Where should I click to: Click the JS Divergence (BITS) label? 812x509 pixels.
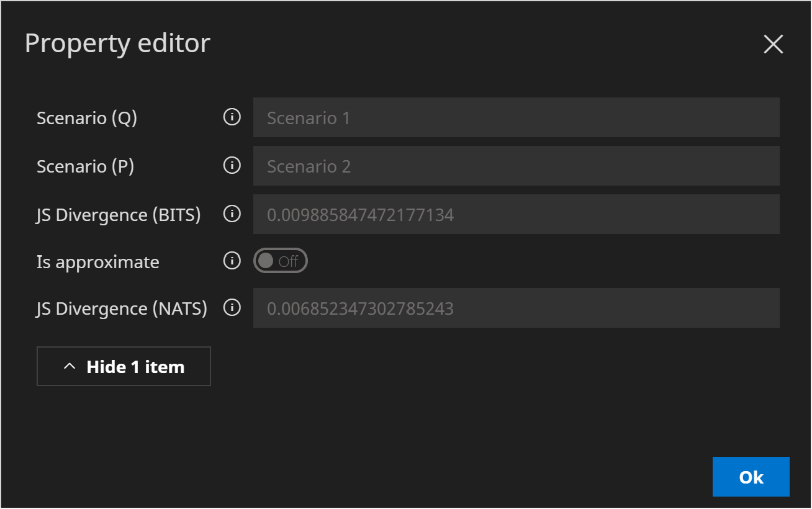click(119, 215)
